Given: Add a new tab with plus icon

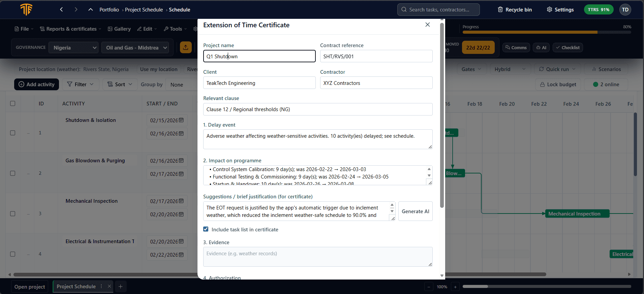Looking at the screenshot, I should [x=121, y=287].
